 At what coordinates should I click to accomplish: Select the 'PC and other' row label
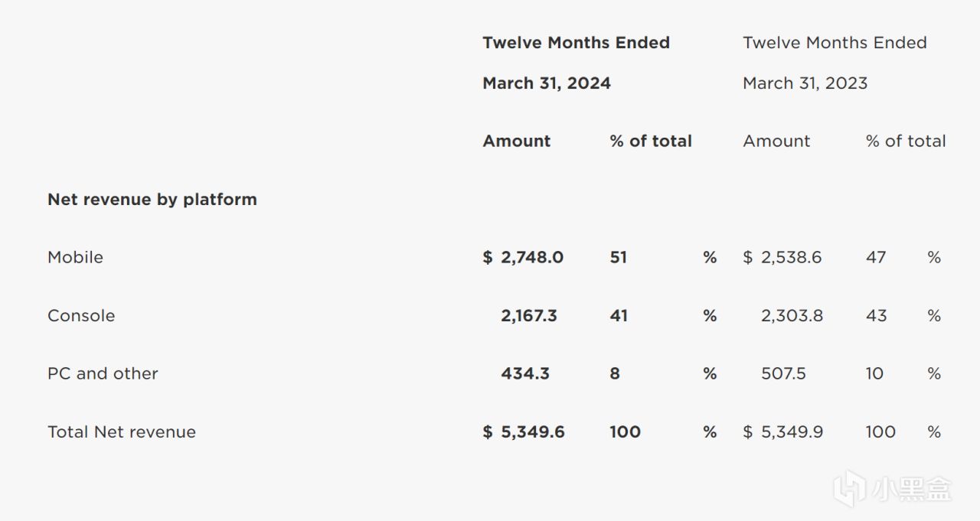pos(103,374)
